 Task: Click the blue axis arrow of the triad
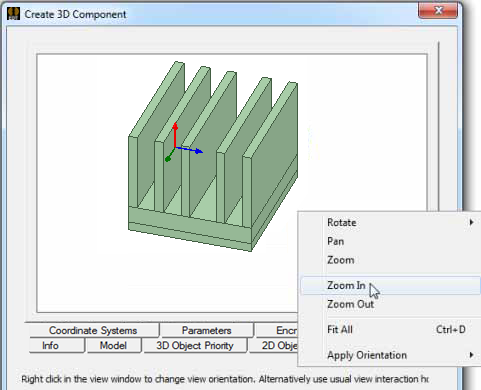pyautogui.click(x=190, y=150)
